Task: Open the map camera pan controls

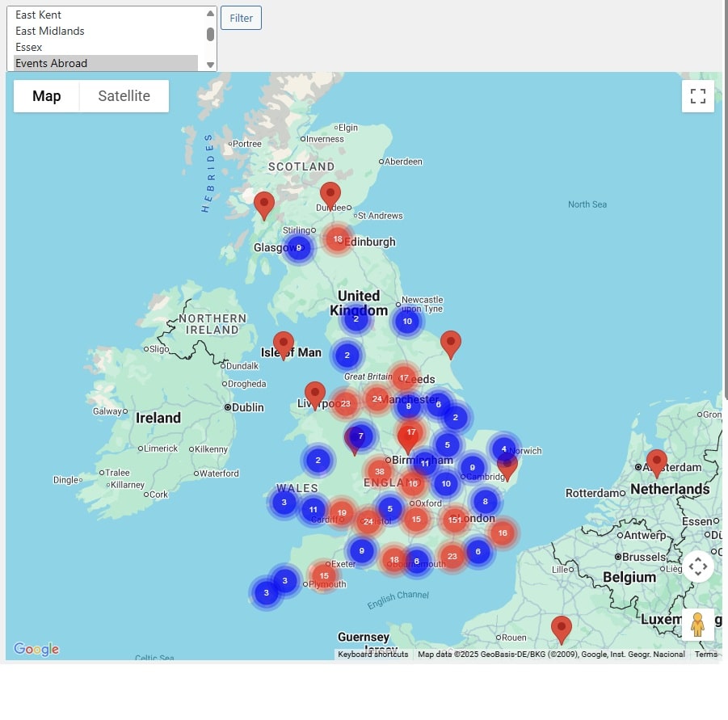Action: tap(698, 566)
